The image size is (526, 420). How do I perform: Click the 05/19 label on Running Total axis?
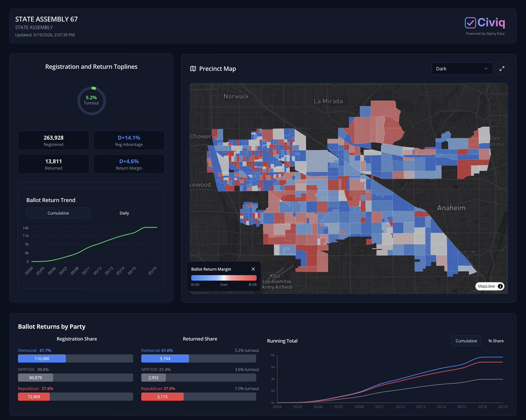pyautogui.click(x=502, y=407)
